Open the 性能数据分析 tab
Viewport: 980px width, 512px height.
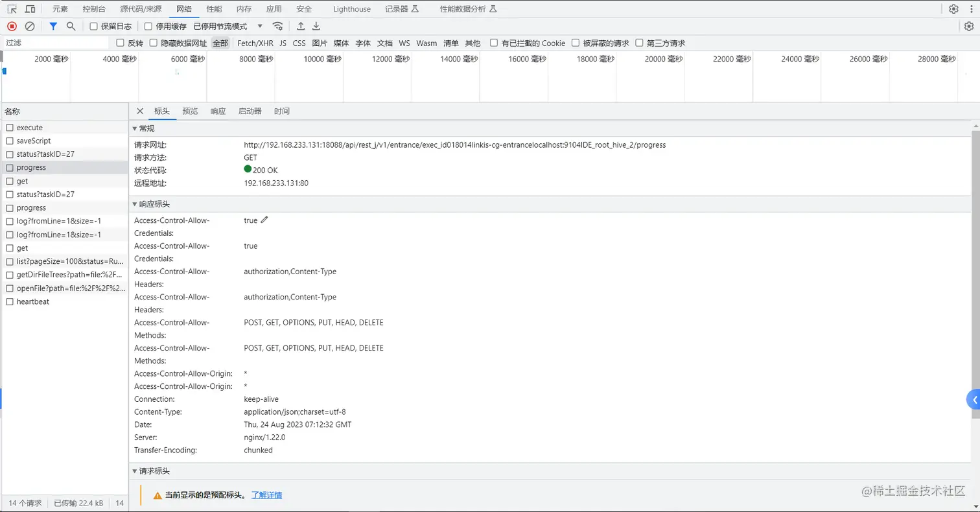point(468,9)
